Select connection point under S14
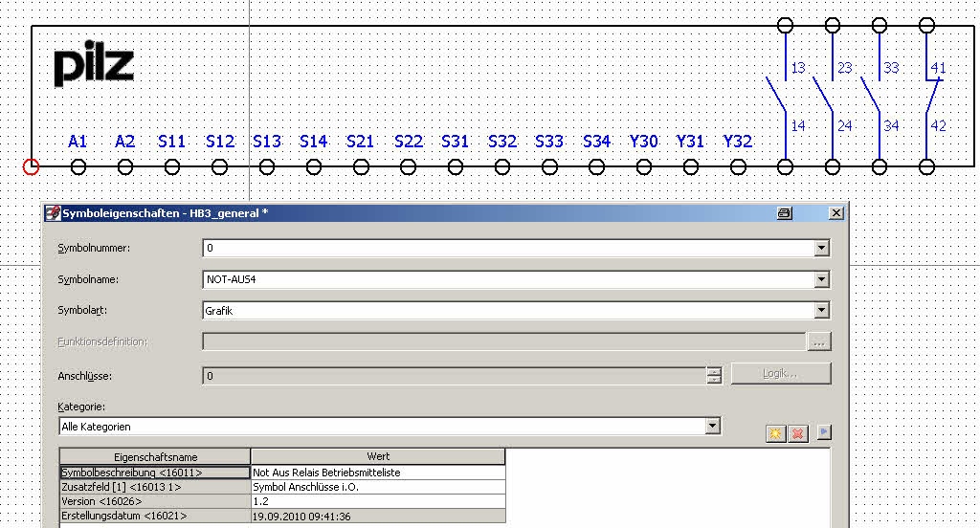The height and width of the screenshot is (528, 980). pyautogui.click(x=314, y=166)
